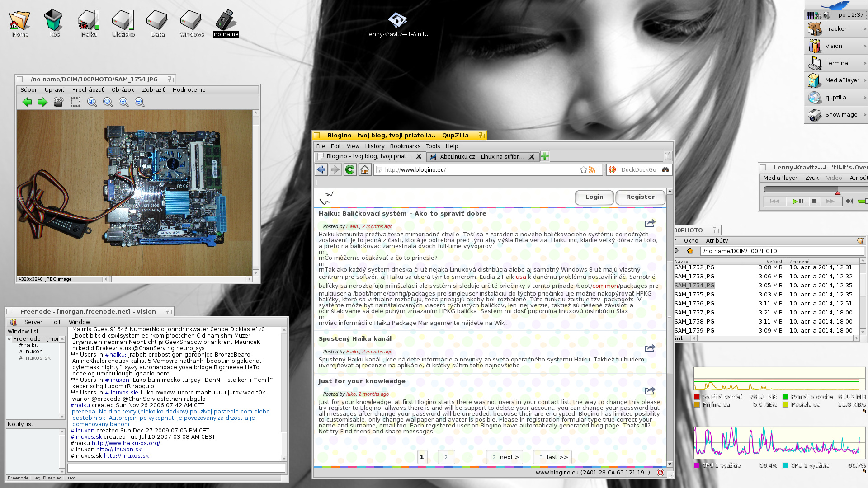Expand Terminal submenu in Deskbar
Viewport: 868px width, 488px height.
tap(865, 63)
